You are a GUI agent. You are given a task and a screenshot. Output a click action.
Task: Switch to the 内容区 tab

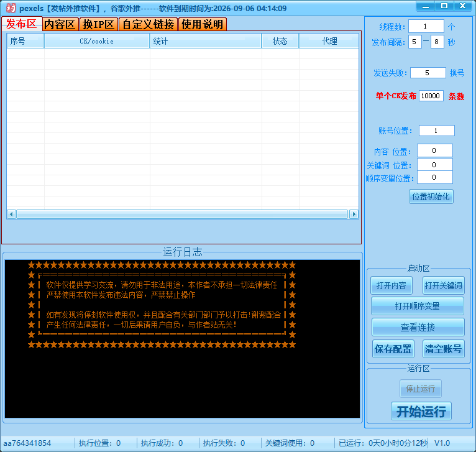coord(60,24)
